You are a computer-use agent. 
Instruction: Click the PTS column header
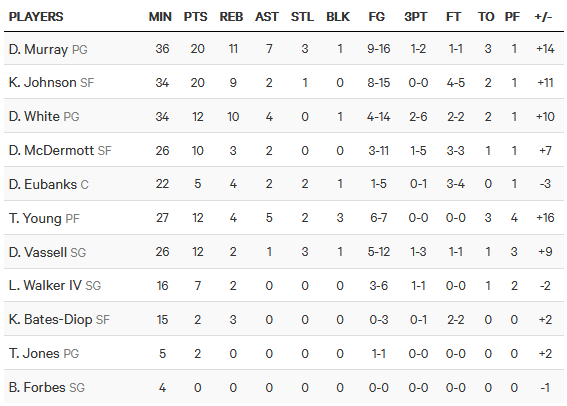point(196,17)
